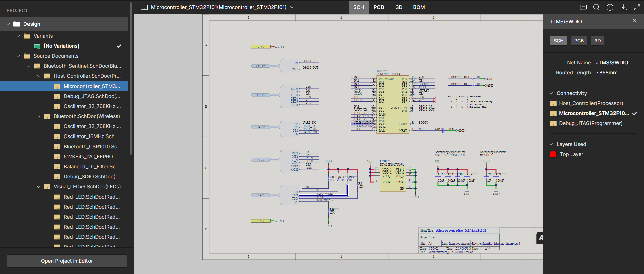Click the JTAG port symbol on schematic
The height and width of the screenshot is (274, 644).
pyautogui.click(x=260, y=195)
